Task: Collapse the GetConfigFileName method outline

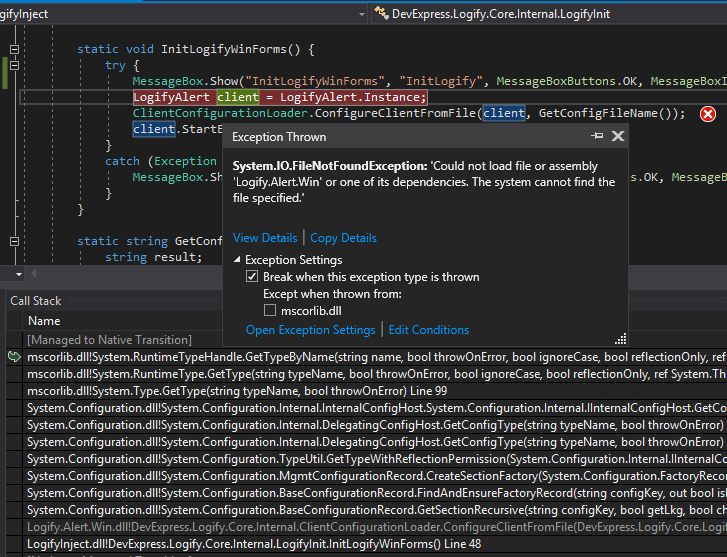Action: tap(14, 241)
